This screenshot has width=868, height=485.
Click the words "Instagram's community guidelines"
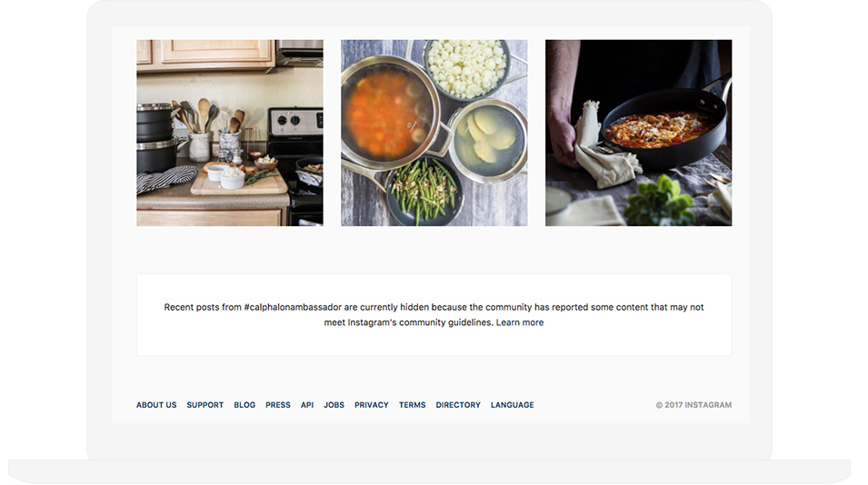pos(420,322)
